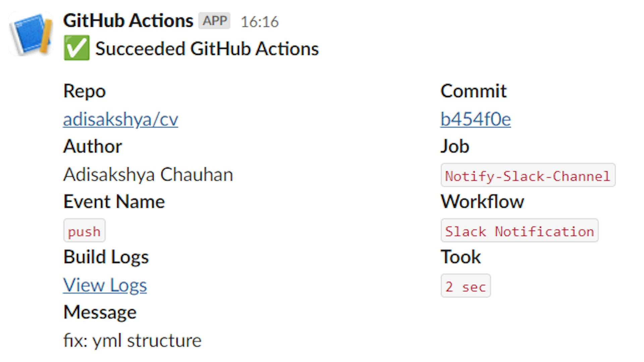Click the GitHub Actions sender name

(x=128, y=21)
